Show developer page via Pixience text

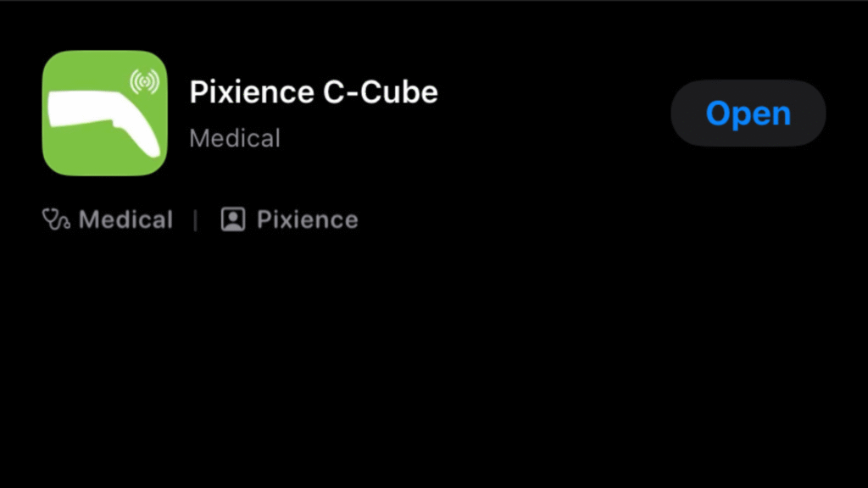307,219
